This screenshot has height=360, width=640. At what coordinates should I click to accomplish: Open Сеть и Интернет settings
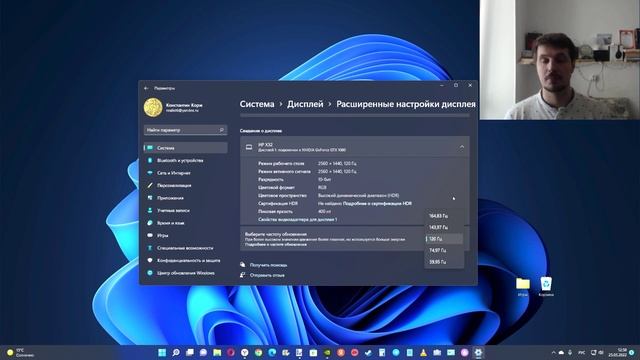[186, 173]
